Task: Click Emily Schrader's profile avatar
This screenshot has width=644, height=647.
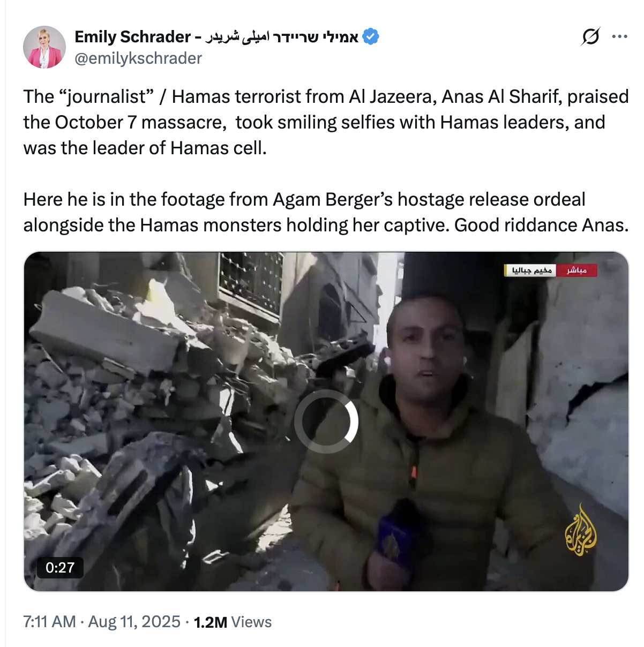Action: [x=44, y=47]
